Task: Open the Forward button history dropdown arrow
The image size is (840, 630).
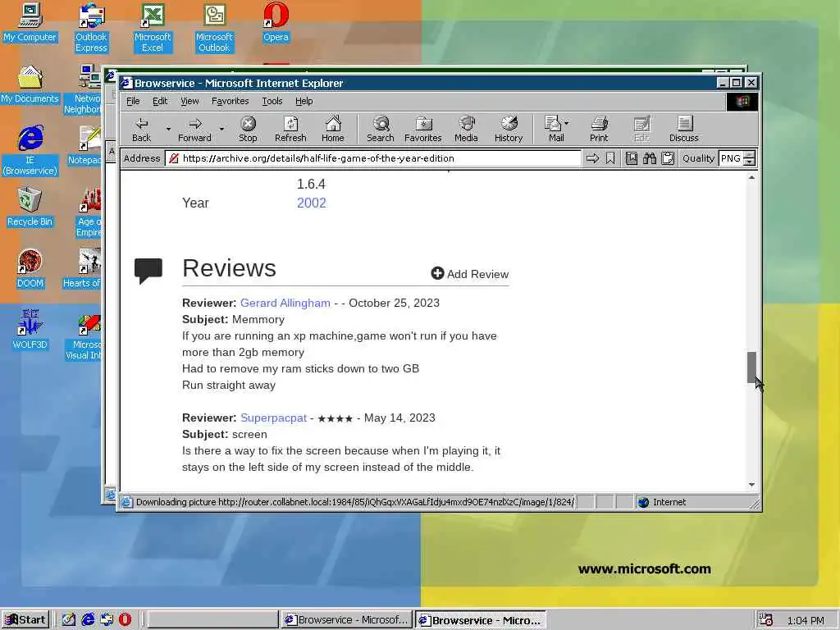Action: point(221,129)
